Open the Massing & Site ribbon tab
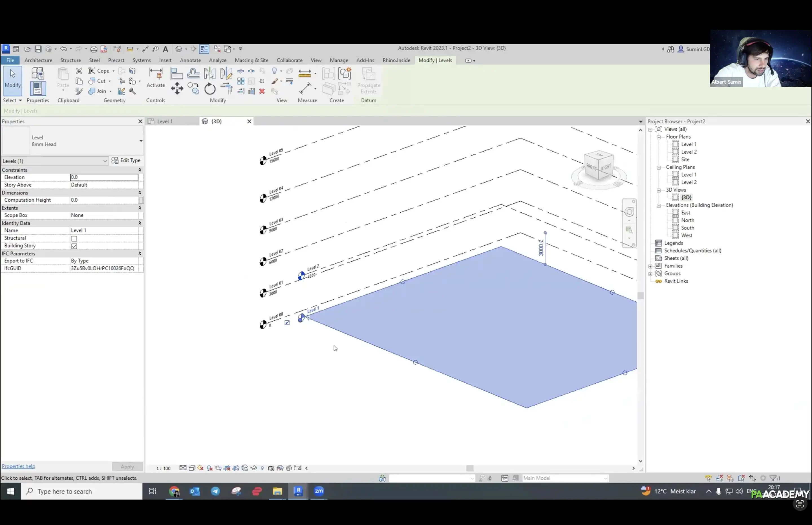Image resolution: width=812 pixels, height=525 pixels. click(251, 60)
